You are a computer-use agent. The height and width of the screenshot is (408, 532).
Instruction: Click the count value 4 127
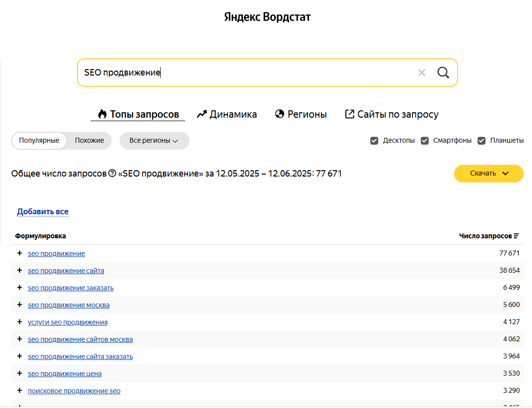(x=511, y=322)
